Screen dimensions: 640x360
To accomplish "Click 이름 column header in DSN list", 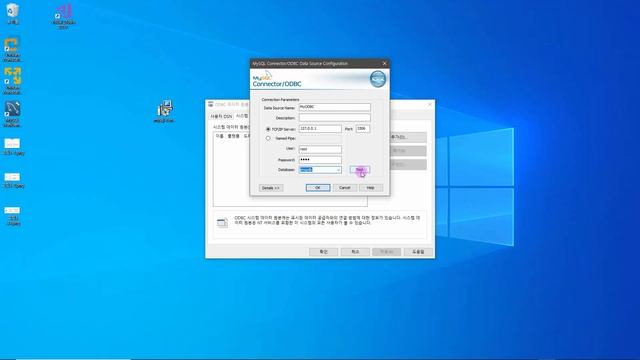I will click(220, 136).
